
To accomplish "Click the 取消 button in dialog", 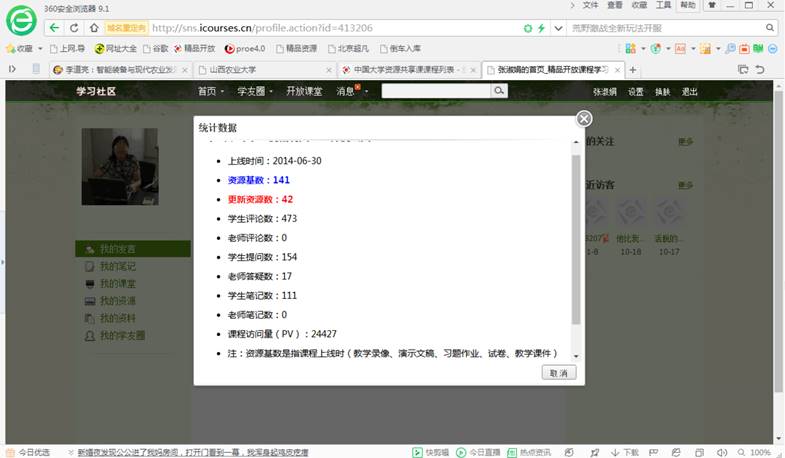I will point(559,372).
